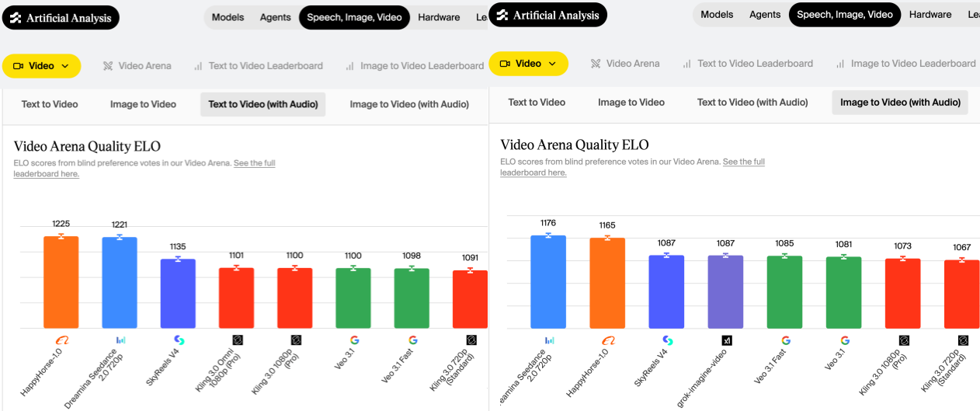The height and width of the screenshot is (411, 980).
Task: Click the purple bar labeled 1087
Action: pos(725,291)
